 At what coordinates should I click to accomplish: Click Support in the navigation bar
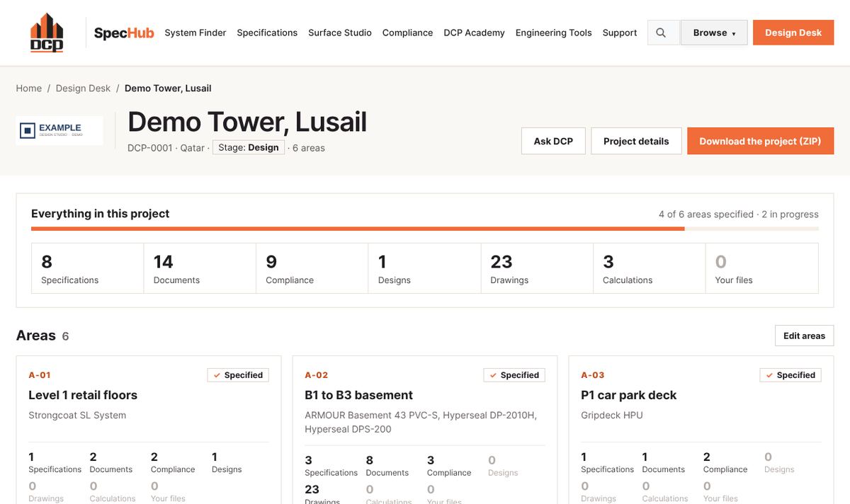tap(620, 33)
